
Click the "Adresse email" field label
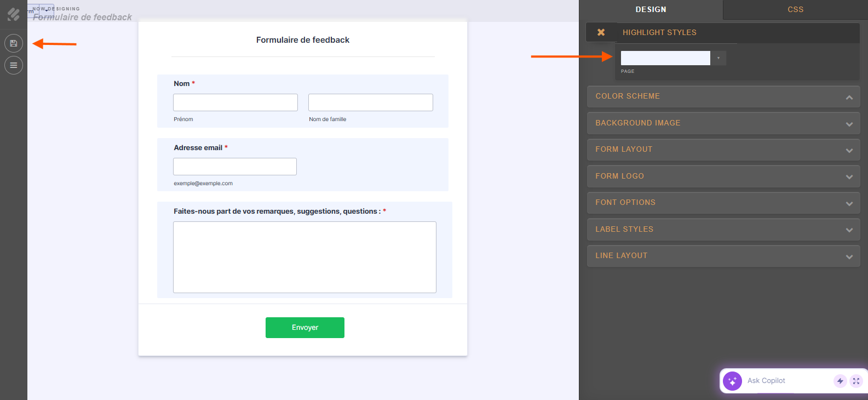pos(198,148)
